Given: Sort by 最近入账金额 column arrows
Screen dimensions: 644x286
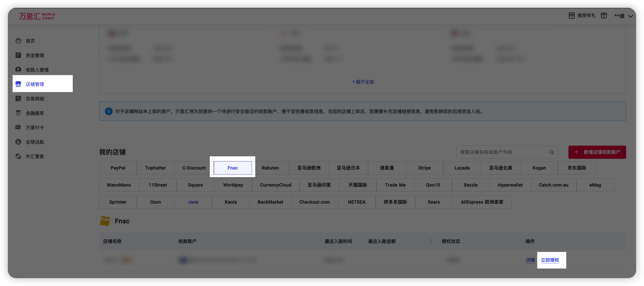Looking at the screenshot, I should [430, 241].
